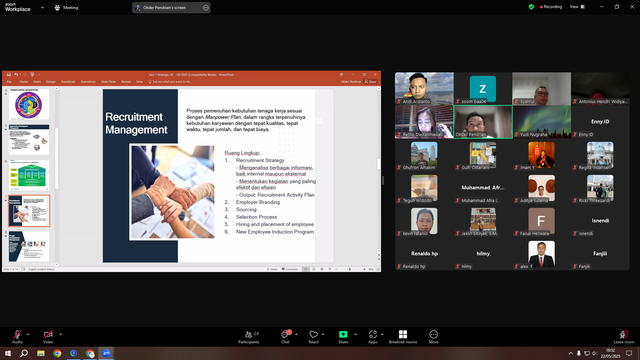This screenshot has height=360, width=640.
Task: Open the Okder Pendrian's screen options
Action: click(x=206, y=7)
